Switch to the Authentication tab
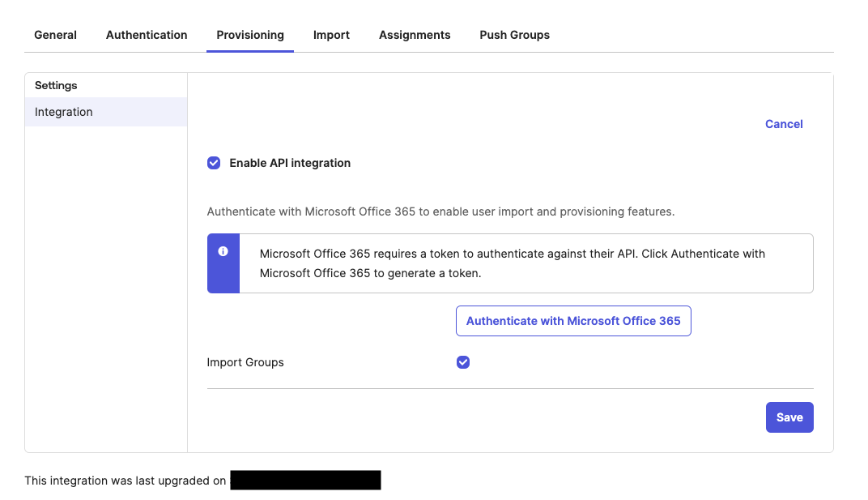Image resolution: width=868 pixels, height=500 pixels. (147, 35)
